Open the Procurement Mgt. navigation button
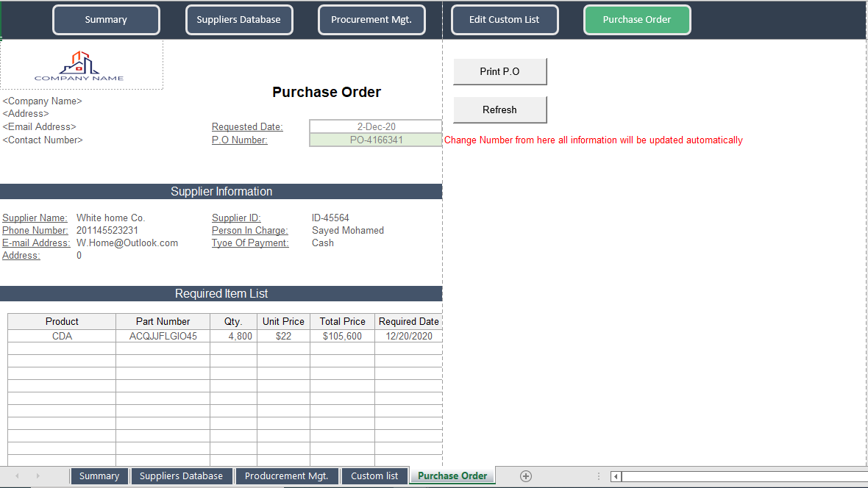 [371, 20]
